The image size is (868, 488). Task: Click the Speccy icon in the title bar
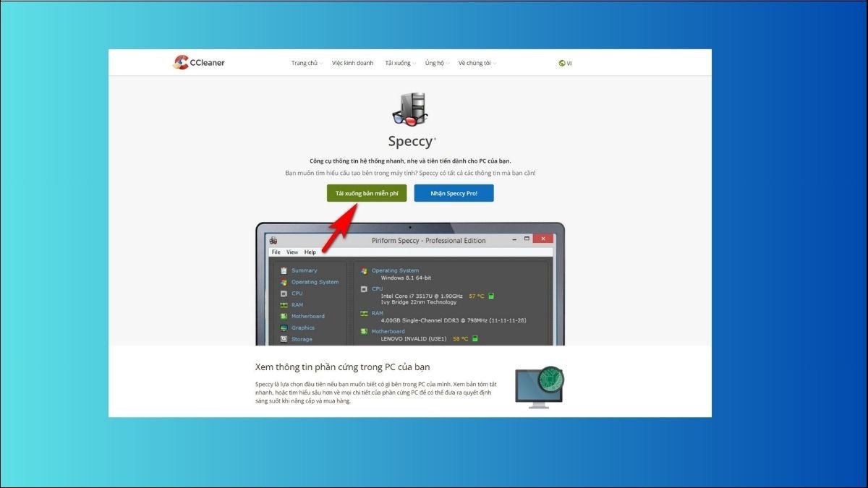[273, 239]
